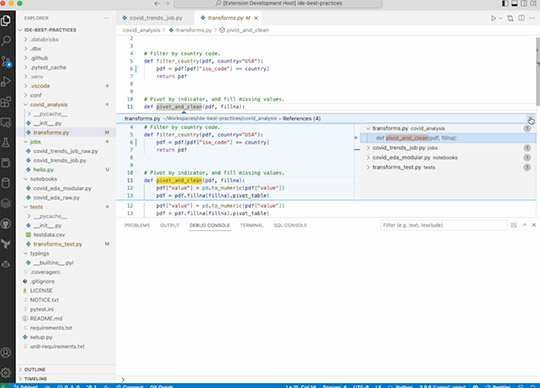Close the References peek view

click(x=531, y=119)
